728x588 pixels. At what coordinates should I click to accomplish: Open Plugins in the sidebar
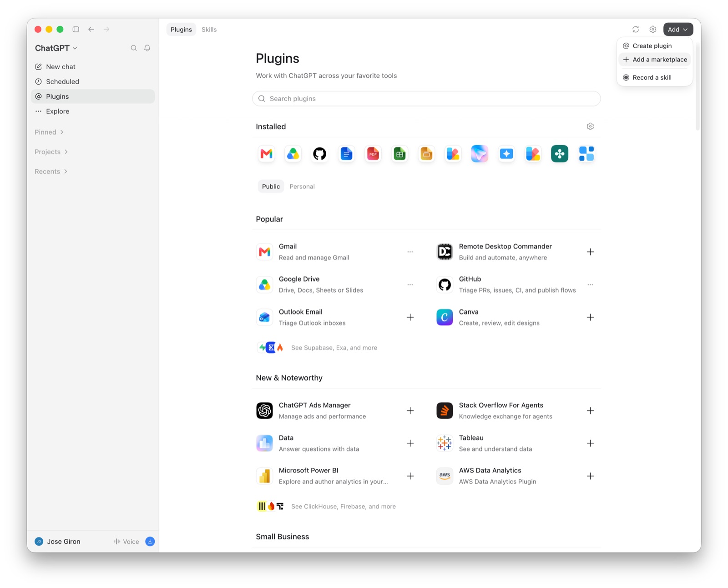tap(93, 96)
